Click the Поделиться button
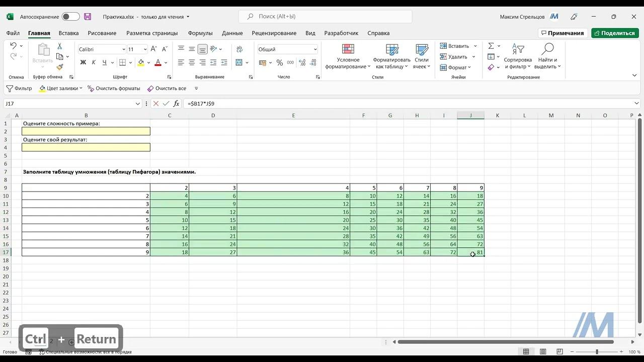 tap(615, 33)
